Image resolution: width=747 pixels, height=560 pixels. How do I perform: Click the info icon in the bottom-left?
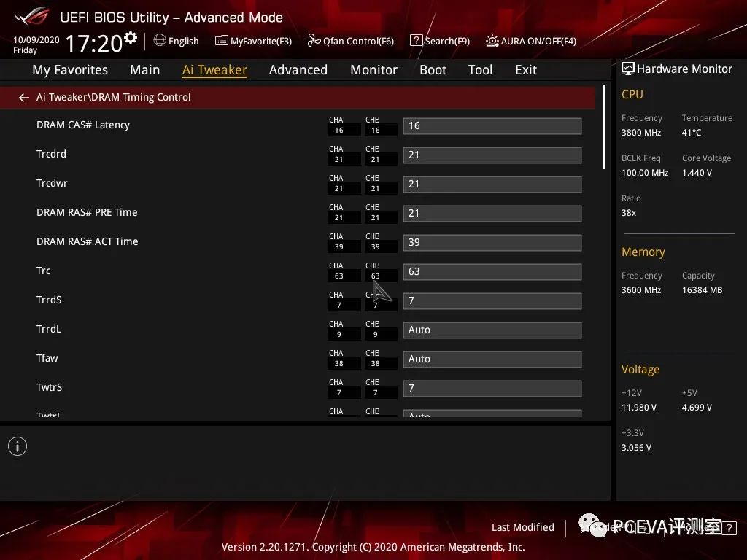(17, 446)
